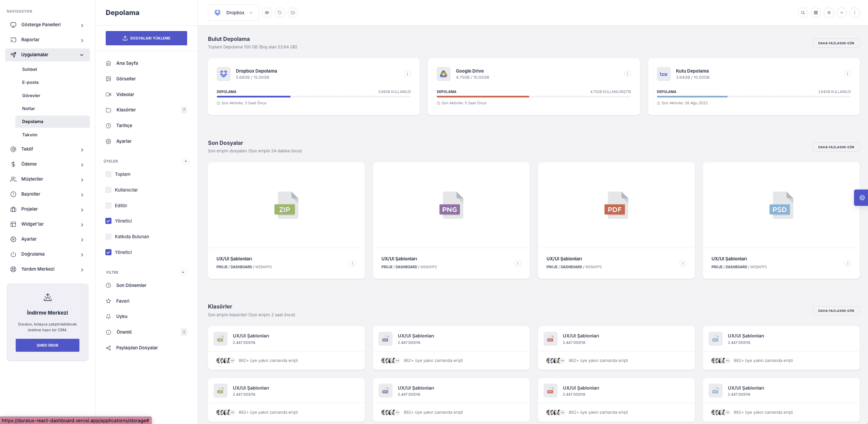
Task: Click the tag icon beside Dropbox selector
Action: [x=280, y=13]
